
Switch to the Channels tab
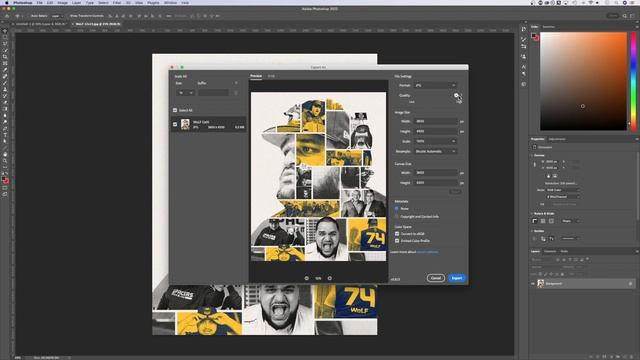point(550,251)
